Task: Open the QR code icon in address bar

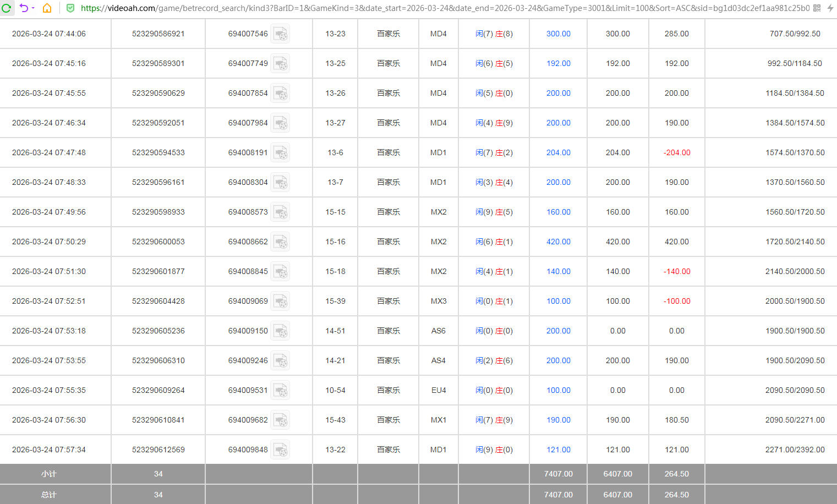Action: click(x=817, y=8)
